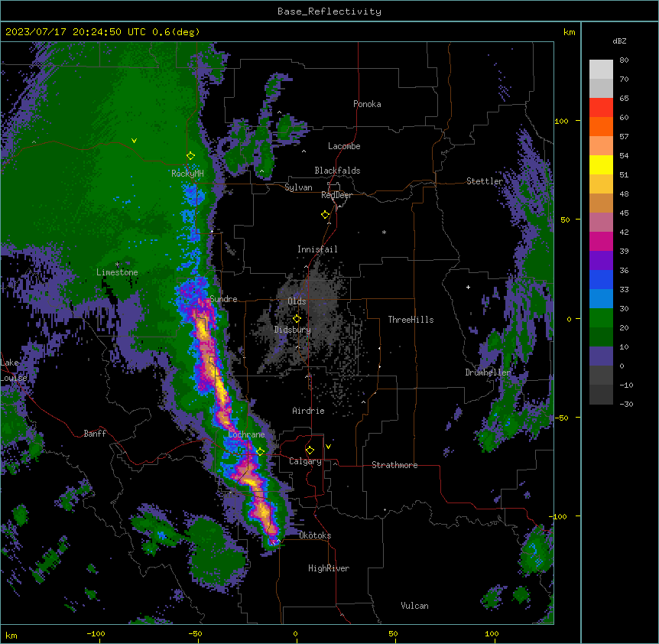This screenshot has width=659, height=644.
Task: Click the Innisfail city label
Action: tap(317, 249)
